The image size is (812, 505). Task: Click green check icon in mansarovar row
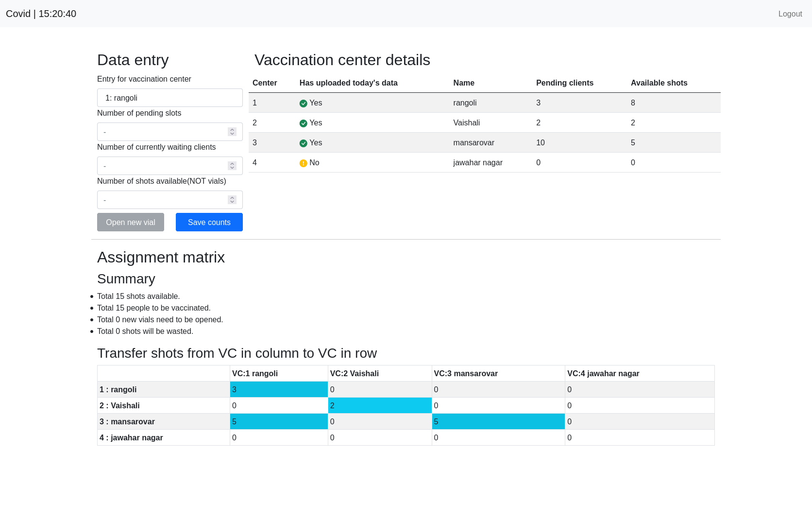pos(303,143)
